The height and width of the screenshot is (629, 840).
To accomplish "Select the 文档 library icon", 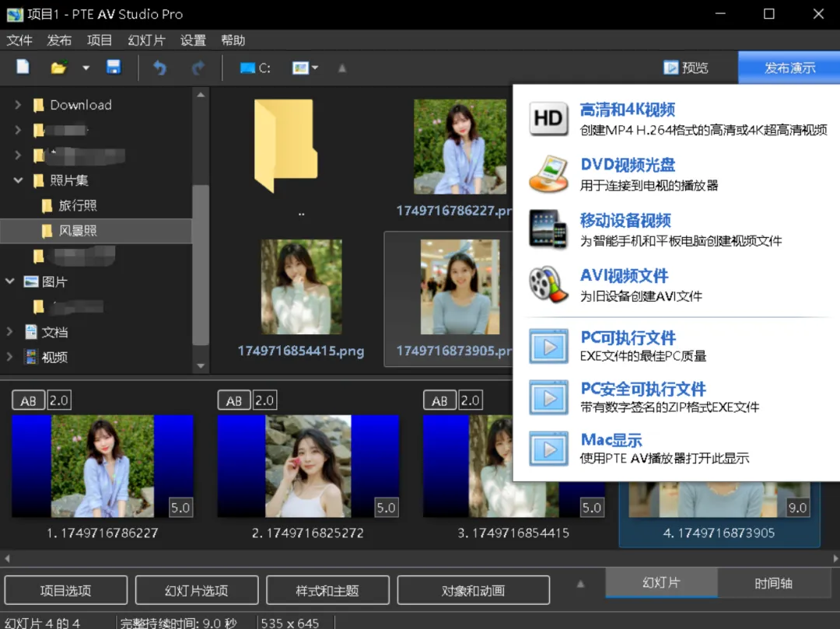I will point(31,332).
